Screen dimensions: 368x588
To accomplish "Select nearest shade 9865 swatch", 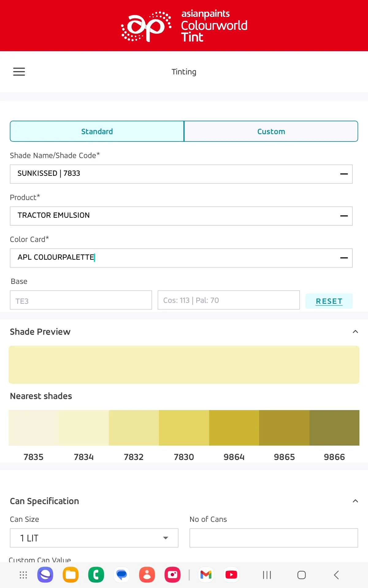I will coord(284,428).
